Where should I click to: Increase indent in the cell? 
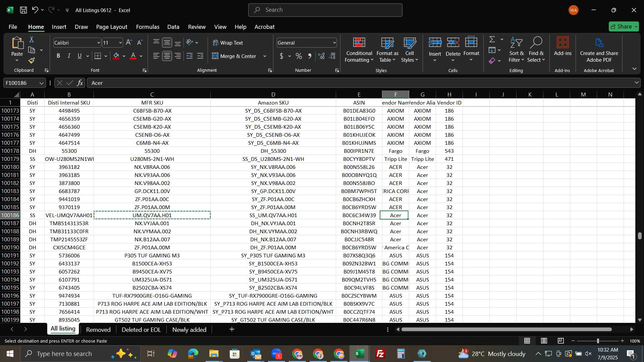pyautogui.click(x=200, y=56)
